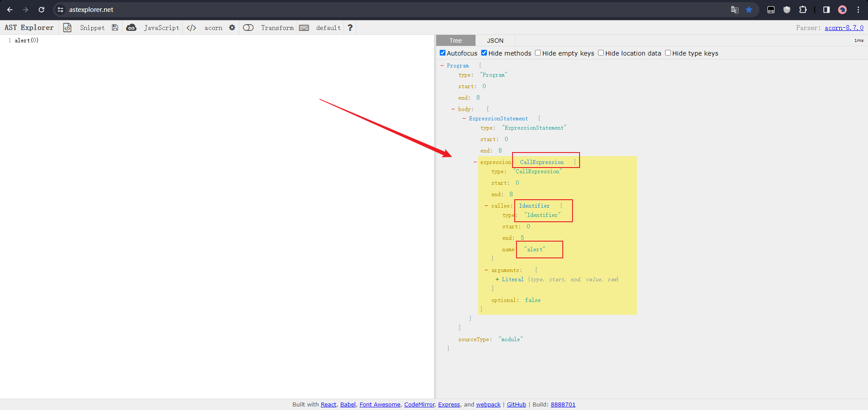Enable Hide empty keys checkbox
Viewport: 868px width, 410px height.
[538, 53]
